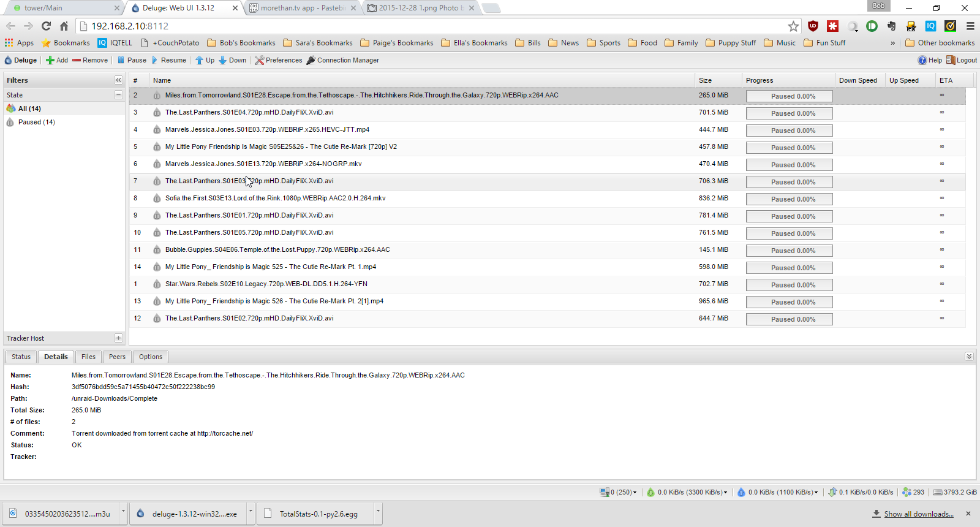980x527 pixels.
Task: Click uBlock extension icon
Action: tap(813, 26)
